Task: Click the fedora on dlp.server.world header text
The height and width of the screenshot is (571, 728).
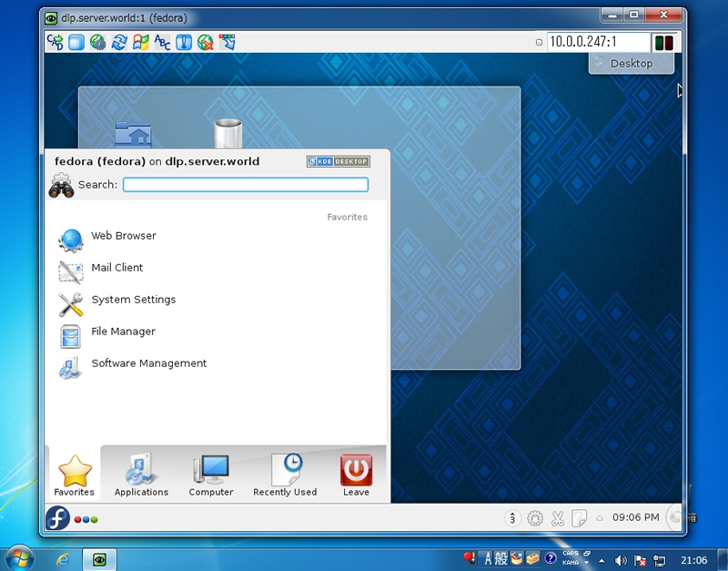Action: pyautogui.click(x=157, y=161)
